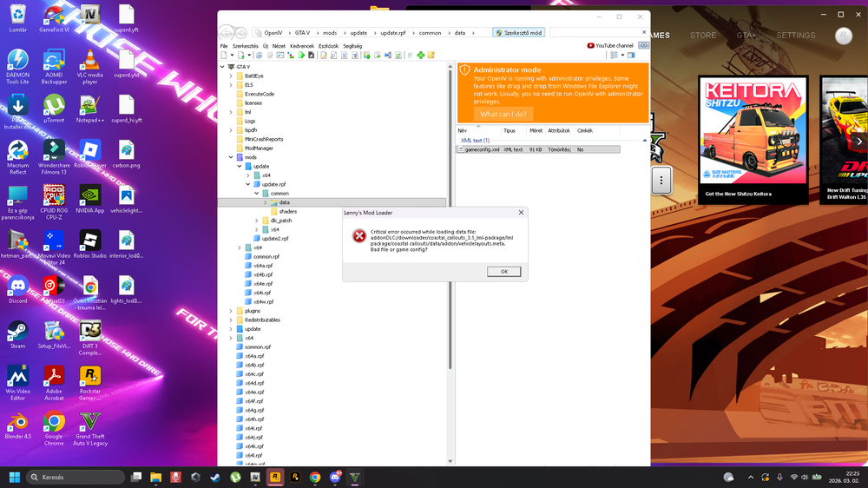Open the Eszközök menu
This screenshot has width=868, height=488.
click(328, 46)
